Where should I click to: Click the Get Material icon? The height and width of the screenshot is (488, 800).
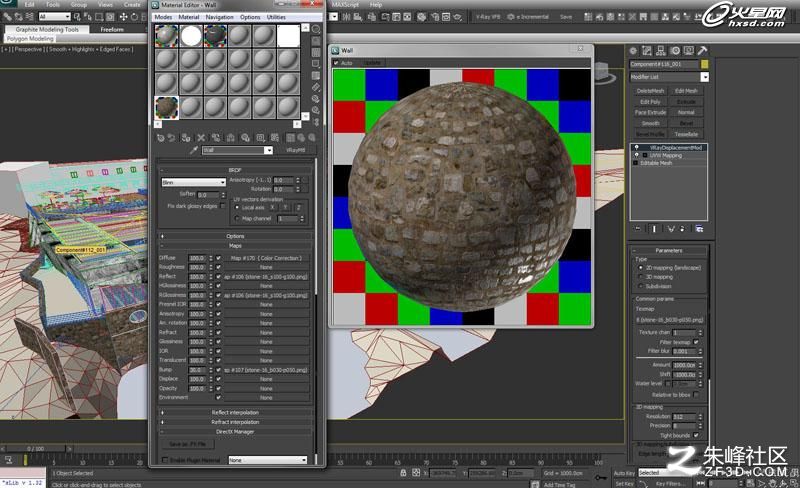pos(161,138)
